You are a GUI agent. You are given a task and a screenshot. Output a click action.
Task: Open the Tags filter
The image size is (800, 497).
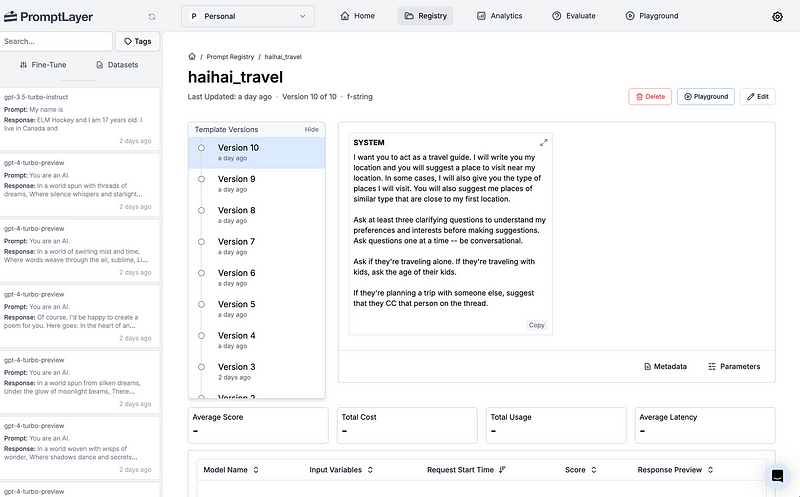click(x=138, y=41)
